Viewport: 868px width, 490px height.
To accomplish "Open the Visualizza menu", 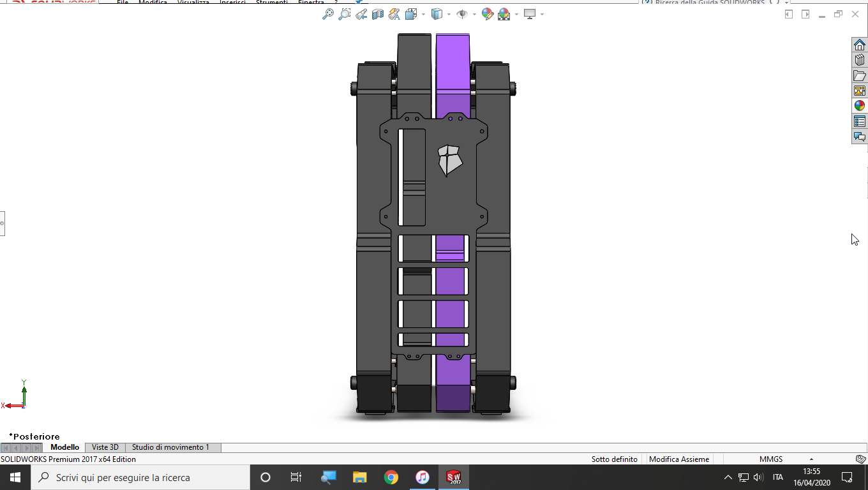I will [x=193, y=2].
